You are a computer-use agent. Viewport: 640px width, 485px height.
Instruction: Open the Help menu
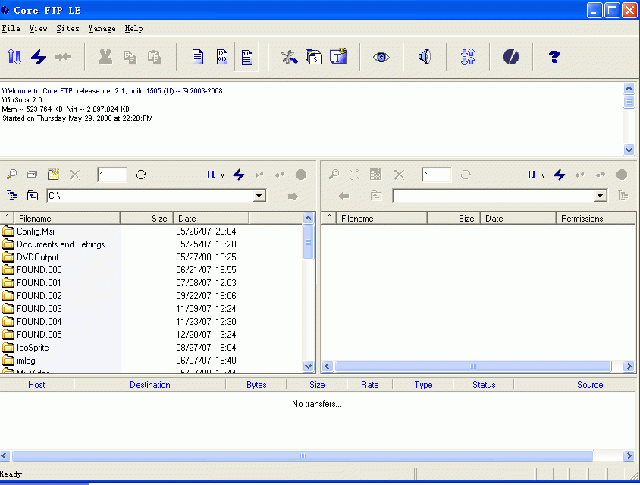click(134, 28)
